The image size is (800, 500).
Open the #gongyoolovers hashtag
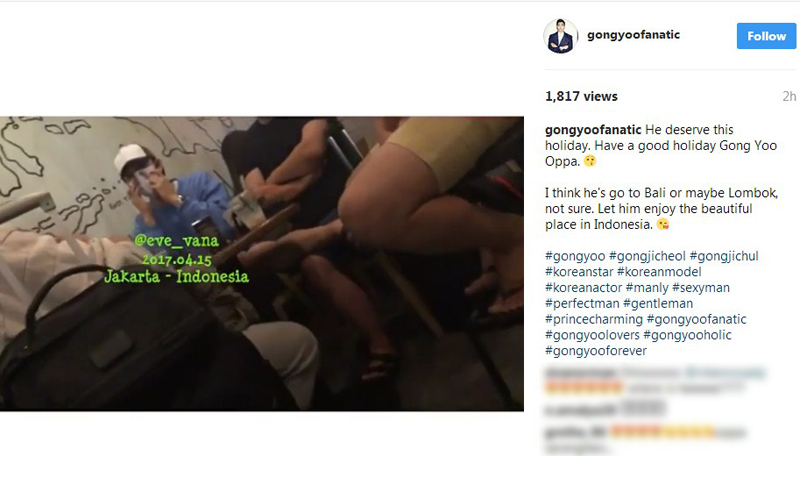(592, 335)
